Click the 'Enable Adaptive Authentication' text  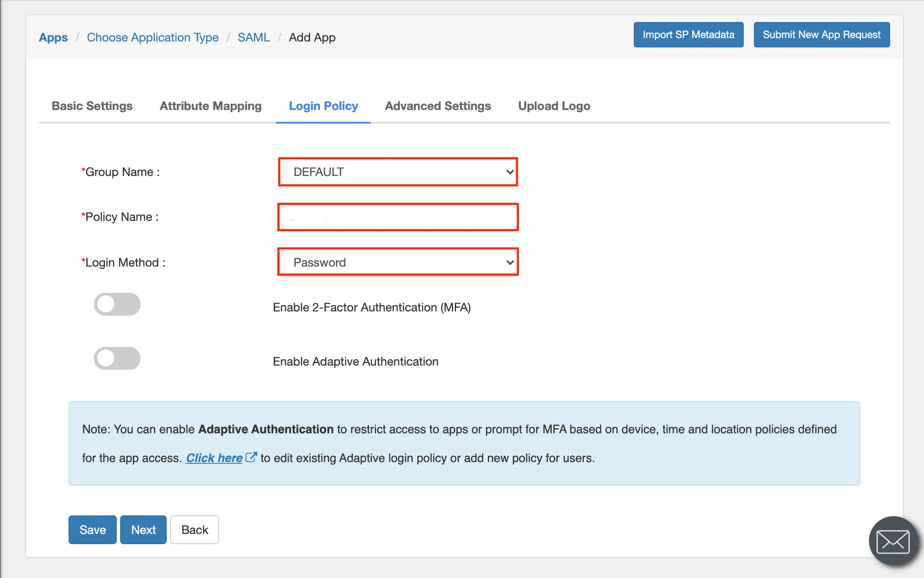(356, 361)
